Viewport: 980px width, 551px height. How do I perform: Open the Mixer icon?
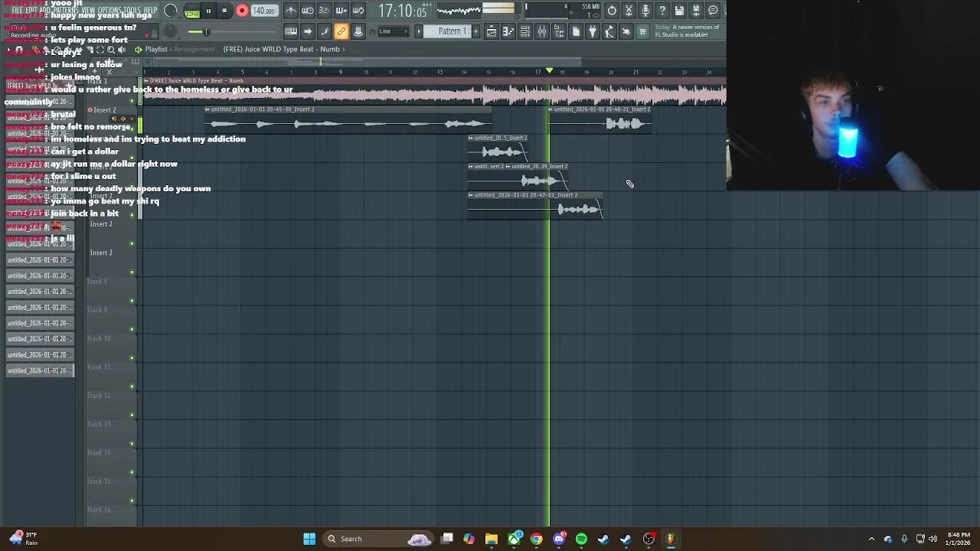[542, 31]
